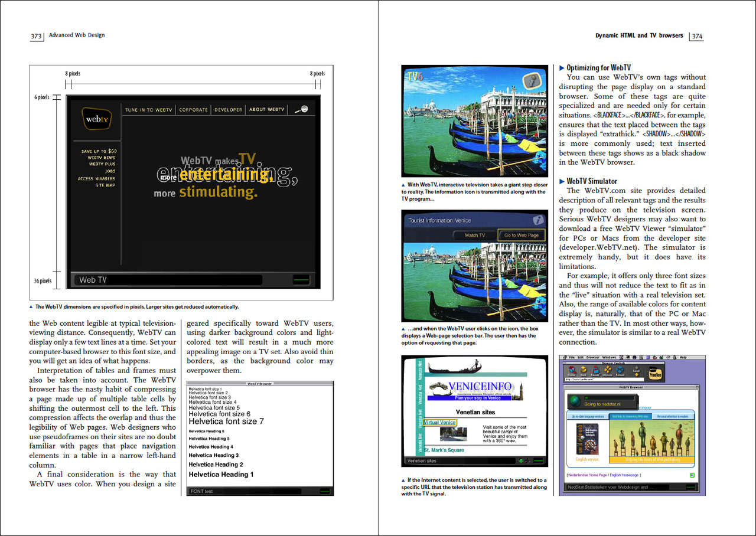Click the URL address field in Browser Controls
The height and width of the screenshot is (536, 756).
604,380
